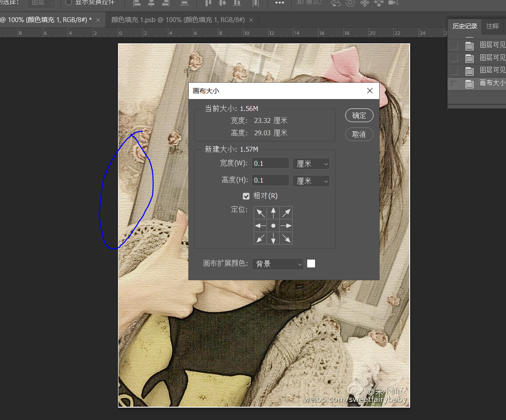Screen dimensions: 506x420
Task: Click the 画布大小 history state document icon
Action: 469,84
